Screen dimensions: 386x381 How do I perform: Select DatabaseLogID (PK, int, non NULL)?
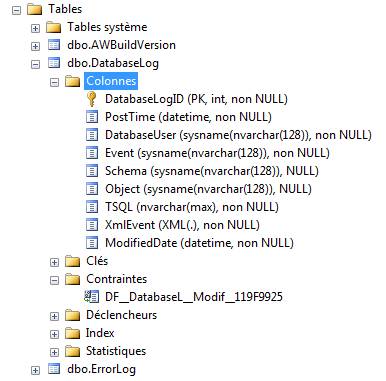pos(196,99)
